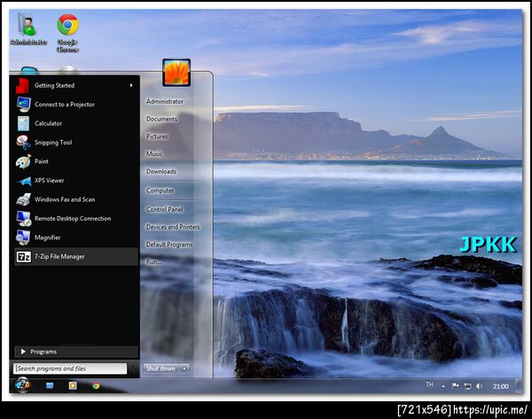Show hidden tray icons arrow
This screenshot has width=532, height=419.
[443, 386]
